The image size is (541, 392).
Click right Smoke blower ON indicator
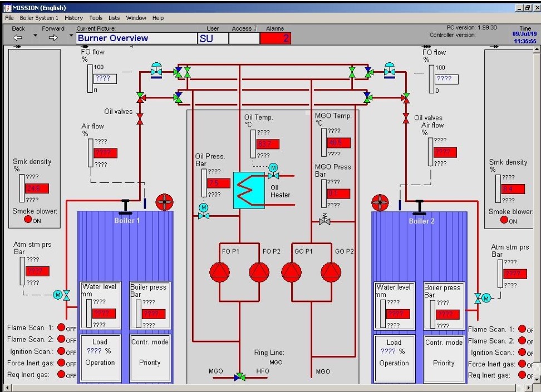coord(504,219)
